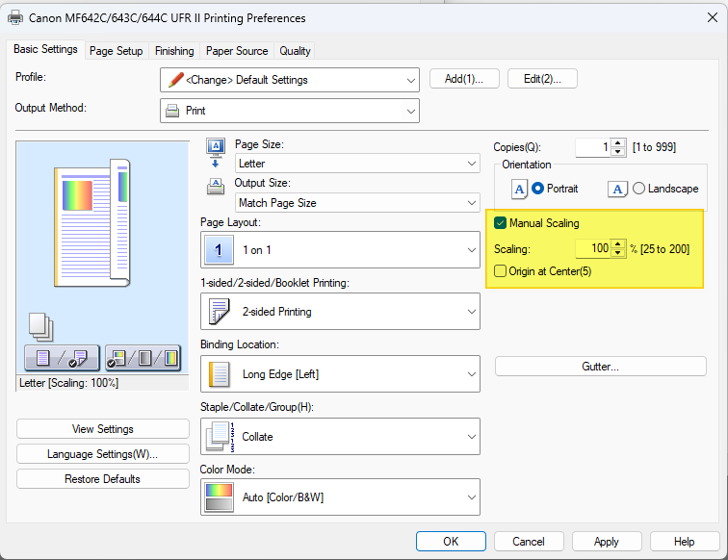Stay on the Basic Settings tab
Screen dimensions: 728x560
(45, 49)
